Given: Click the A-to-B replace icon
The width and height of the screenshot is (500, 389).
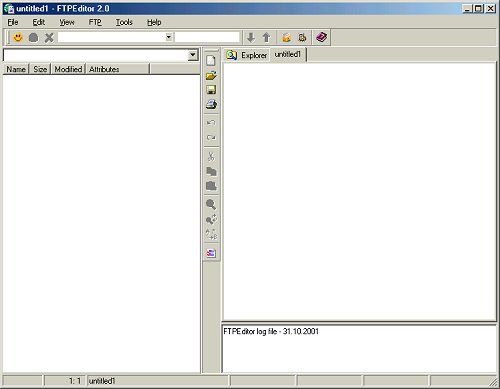Looking at the screenshot, I should pyautogui.click(x=211, y=234).
